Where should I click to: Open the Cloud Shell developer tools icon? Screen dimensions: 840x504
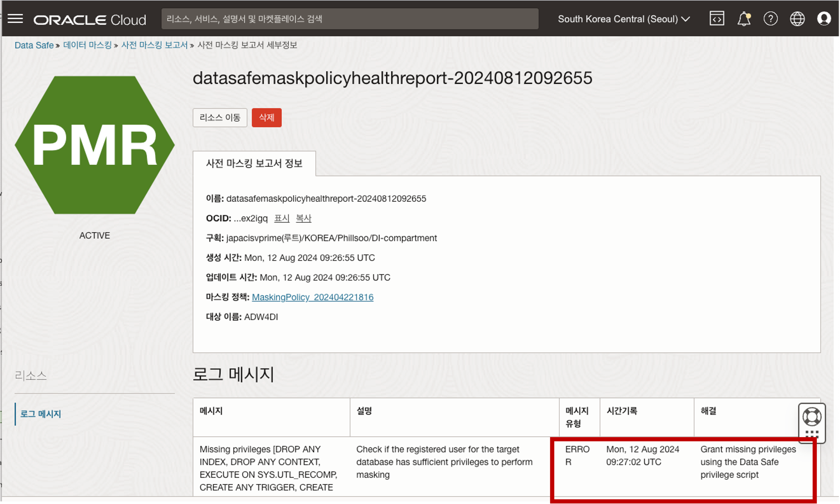tap(717, 19)
